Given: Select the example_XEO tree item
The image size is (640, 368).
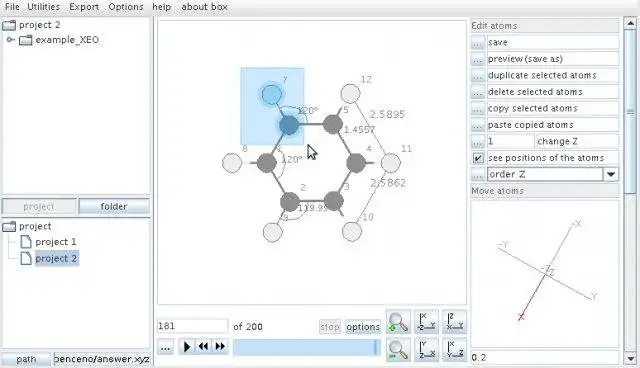Looking at the screenshot, I should point(67,40).
